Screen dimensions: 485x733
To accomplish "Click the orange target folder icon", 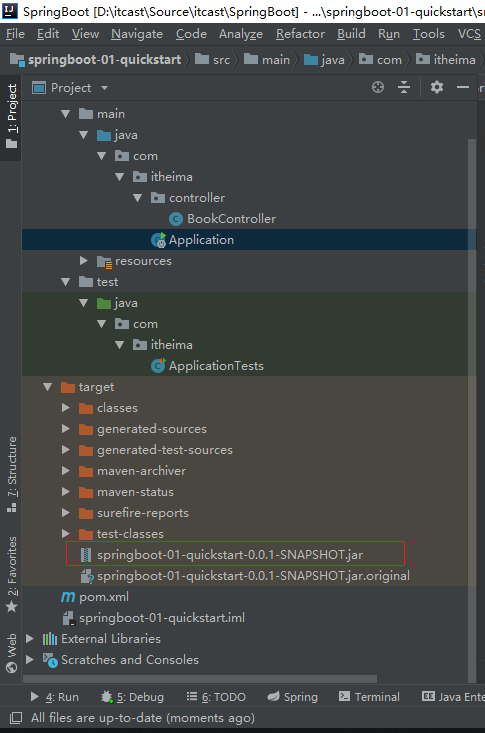I will [68, 387].
